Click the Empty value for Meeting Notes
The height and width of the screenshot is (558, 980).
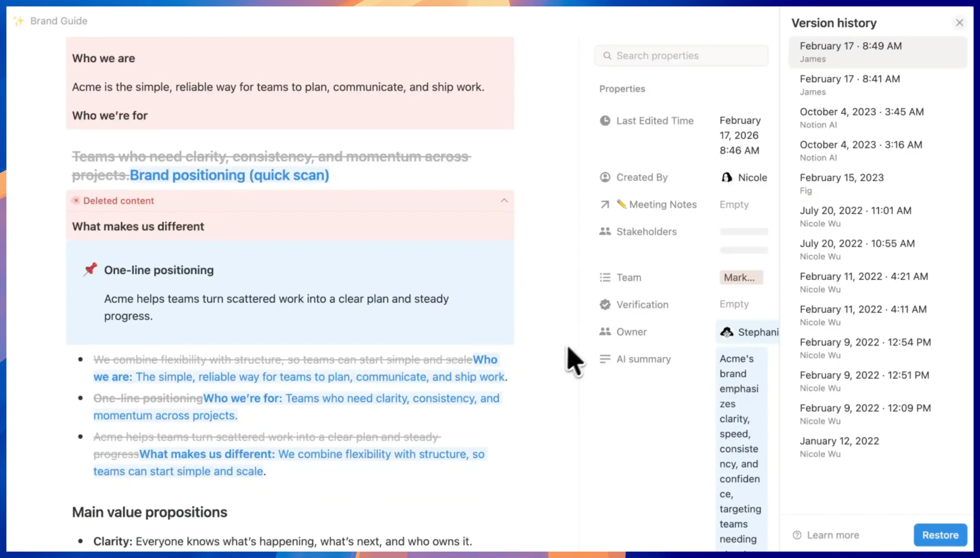point(734,205)
